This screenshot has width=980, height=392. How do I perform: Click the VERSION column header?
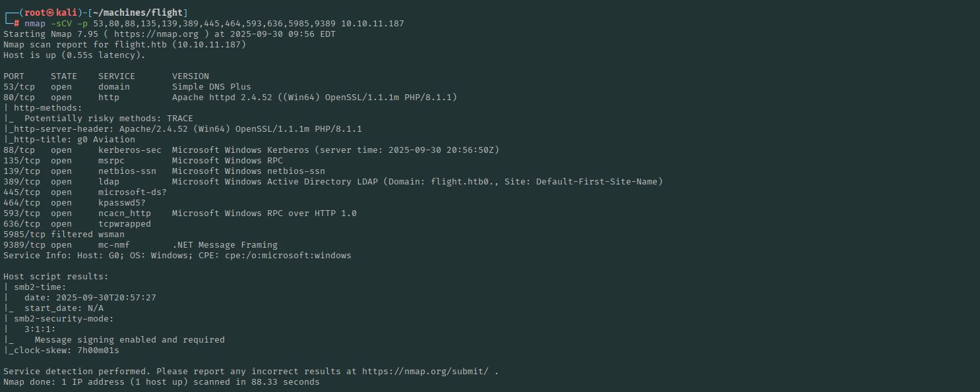tap(191, 76)
